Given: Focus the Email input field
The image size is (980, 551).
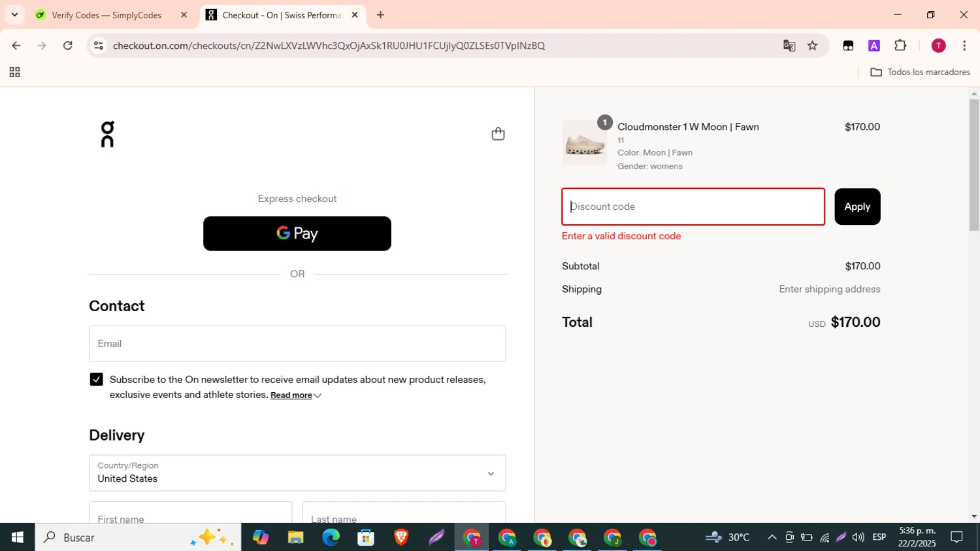Looking at the screenshot, I should [x=297, y=344].
